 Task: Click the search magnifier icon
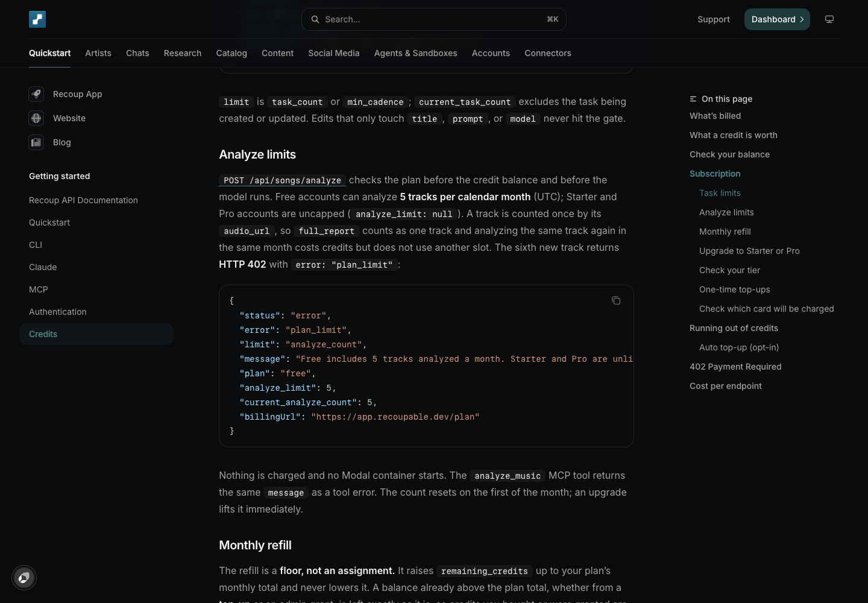click(315, 19)
